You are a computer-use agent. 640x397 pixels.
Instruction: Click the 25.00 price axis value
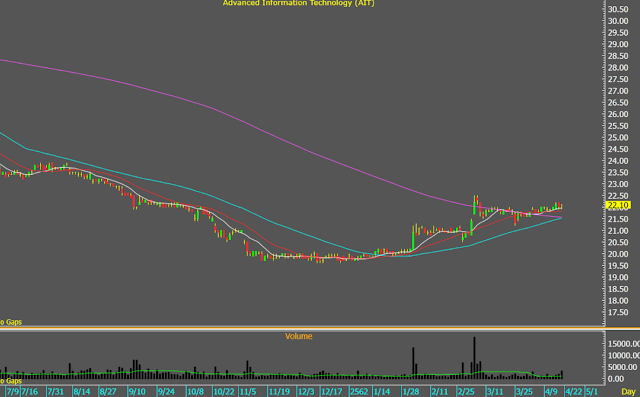pyautogui.click(x=618, y=138)
